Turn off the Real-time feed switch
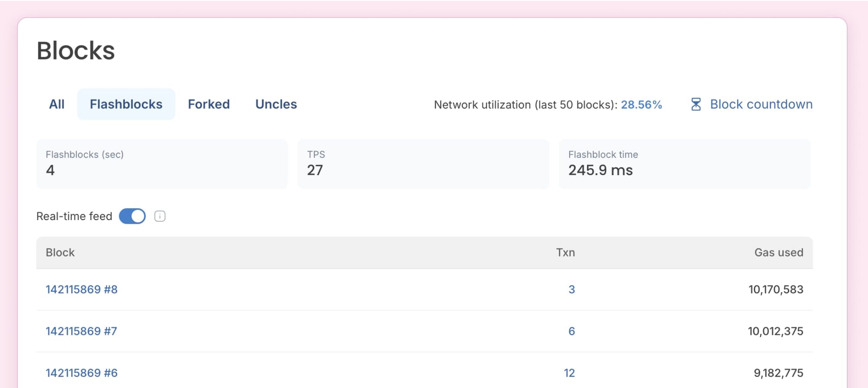Image resolution: width=868 pixels, height=388 pixels. (x=132, y=216)
